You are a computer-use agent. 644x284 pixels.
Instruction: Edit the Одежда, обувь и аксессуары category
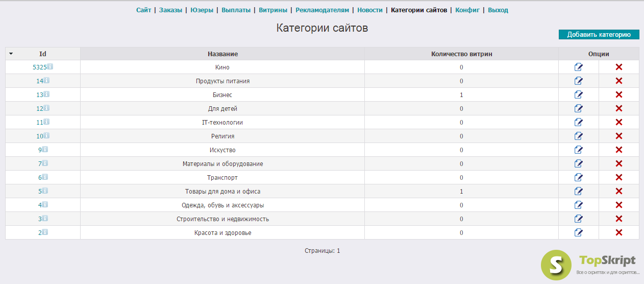[579, 205]
